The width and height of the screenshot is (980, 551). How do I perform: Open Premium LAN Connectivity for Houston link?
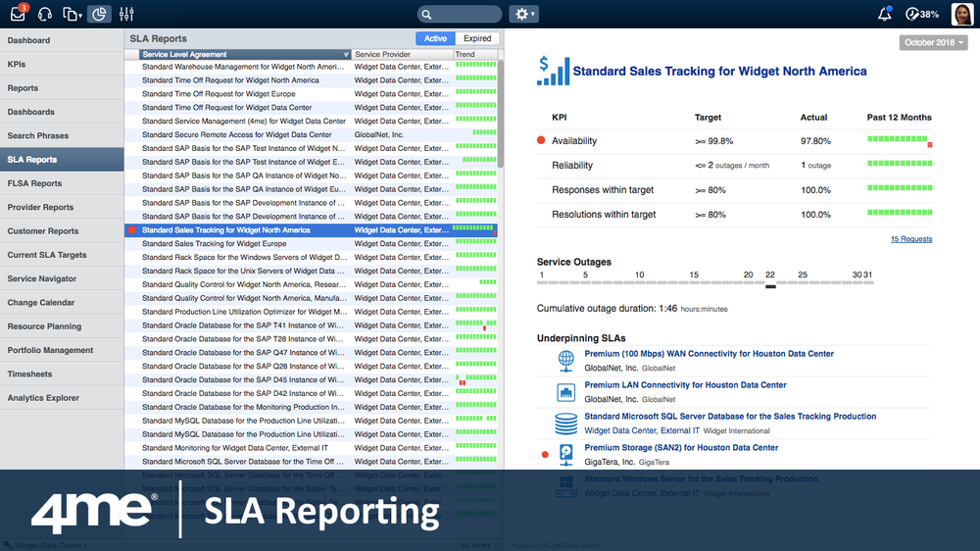click(x=685, y=384)
